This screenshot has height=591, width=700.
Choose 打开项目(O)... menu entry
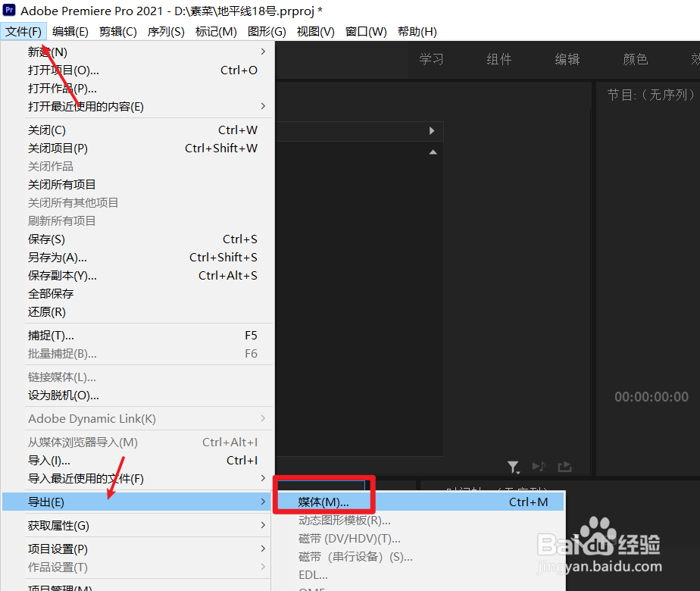pyautogui.click(x=138, y=70)
